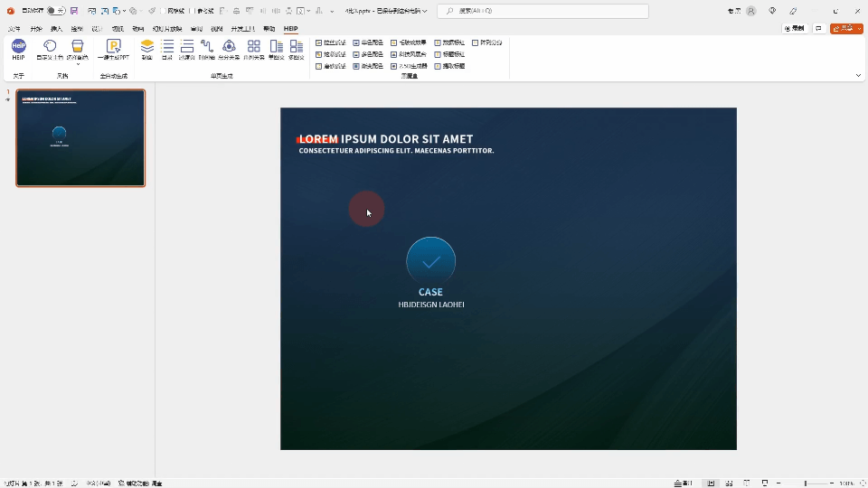868x488 pixels.
Task: Click the second item in the first column of the toolbox group
Action: pos(331,54)
